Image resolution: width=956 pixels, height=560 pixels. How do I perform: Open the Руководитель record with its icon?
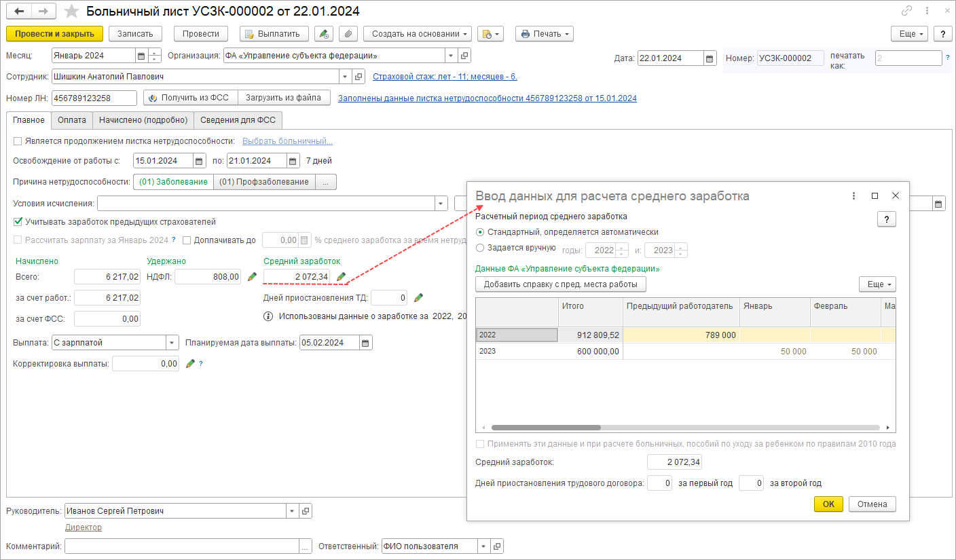coord(306,510)
